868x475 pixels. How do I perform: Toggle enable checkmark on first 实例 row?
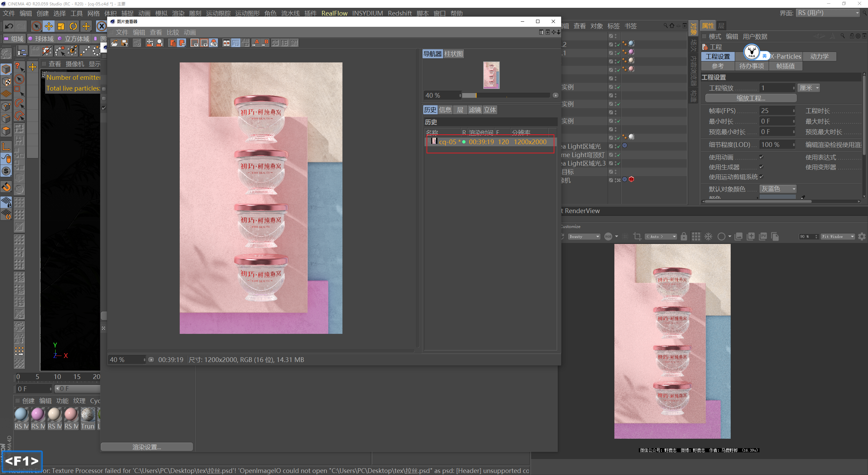[x=618, y=87]
